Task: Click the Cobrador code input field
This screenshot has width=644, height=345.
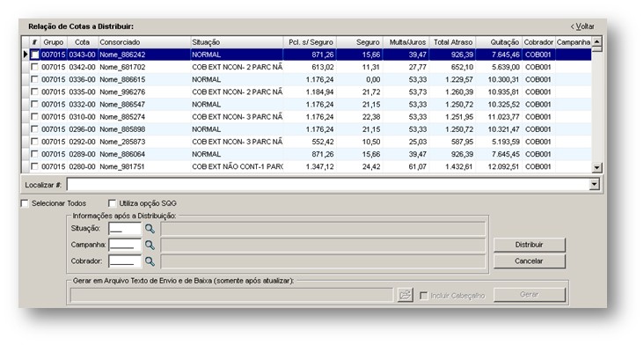Action: (125, 261)
